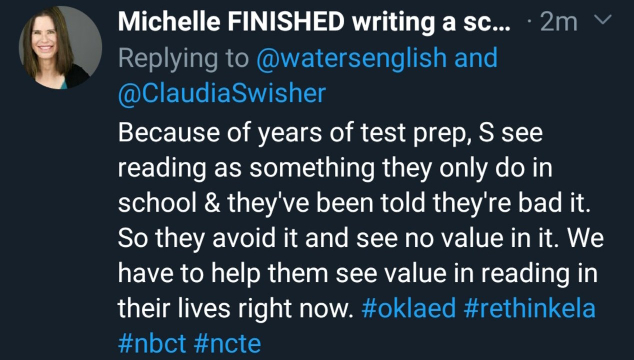Click the word FINISHED in the display name

click(285, 22)
